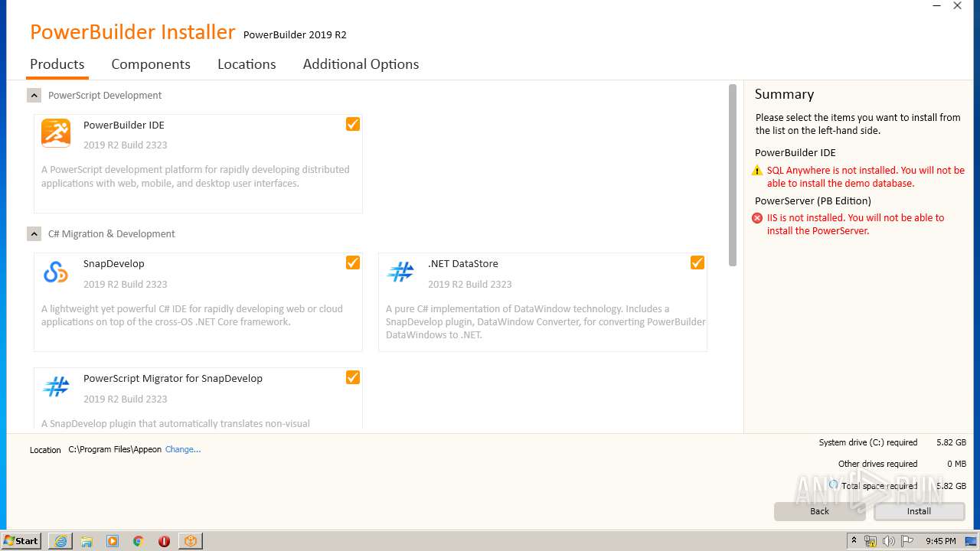The height and width of the screenshot is (551, 980).
Task: Click PowerServer (PB Edition) summary label
Action: coord(813,201)
